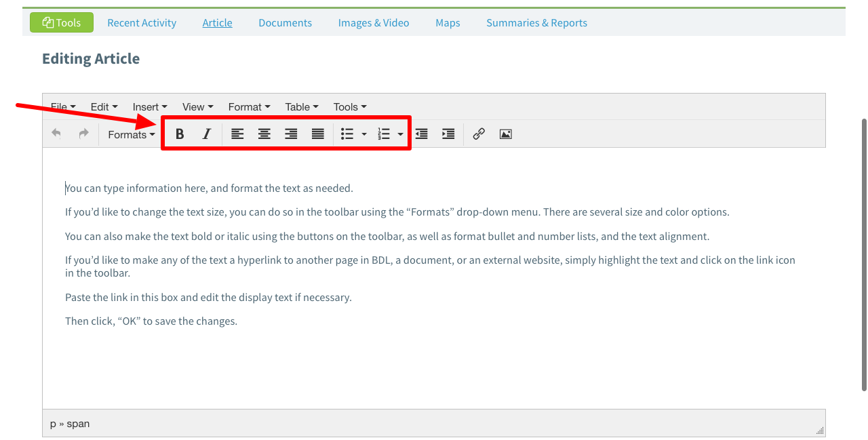Insert a numbered list

pyautogui.click(x=384, y=134)
